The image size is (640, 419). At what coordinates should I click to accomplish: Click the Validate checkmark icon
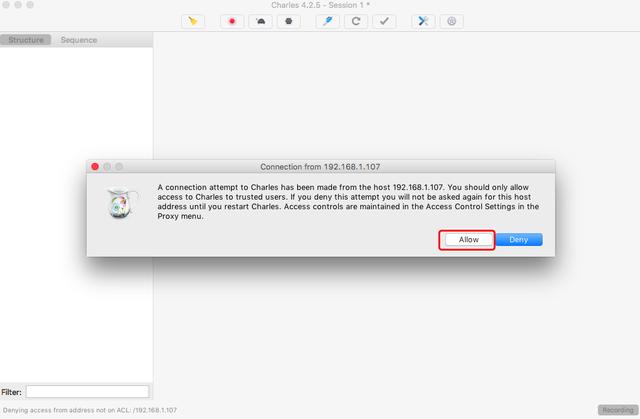384,21
